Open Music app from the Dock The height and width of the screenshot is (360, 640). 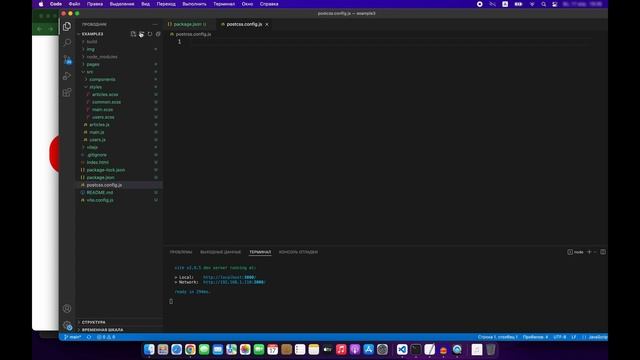point(341,349)
